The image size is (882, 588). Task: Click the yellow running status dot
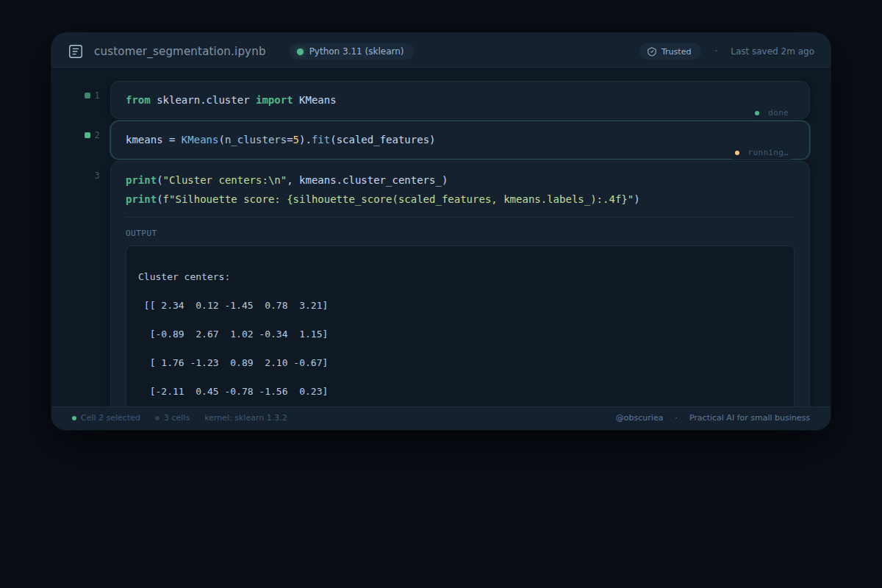pyautogui.click(x=737, y=153)
